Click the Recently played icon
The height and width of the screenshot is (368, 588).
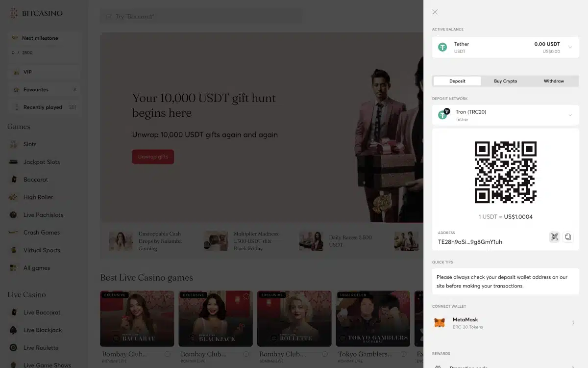click(16, 107)
